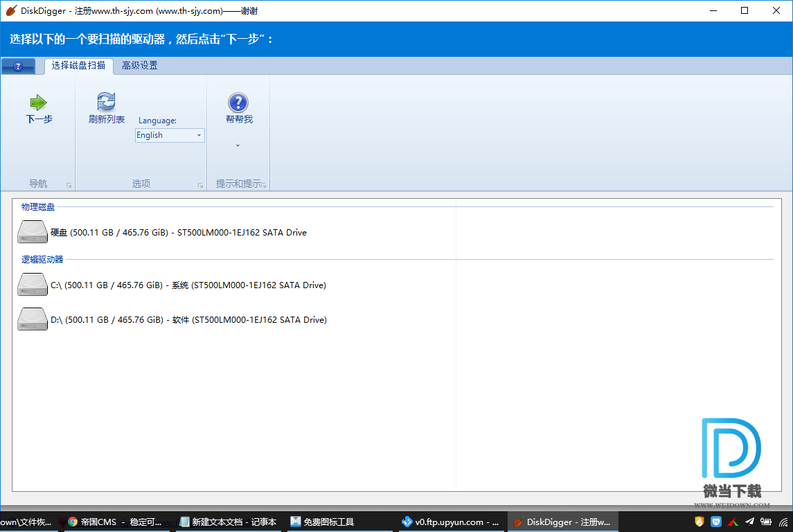793x532 pixels.
Task: Select the physical hard disk ST500LM000 entry
Action: (162, 232)
